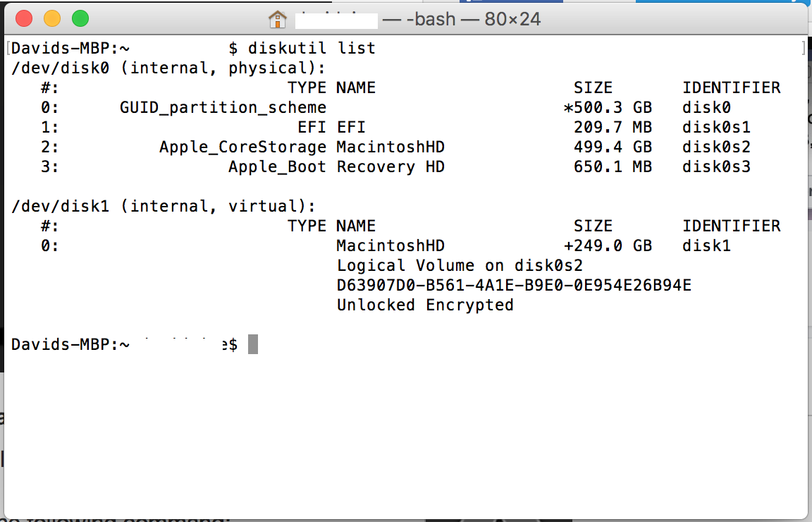
Task: Click the '*500.3 GB' size value
Action: click(608, 107)
